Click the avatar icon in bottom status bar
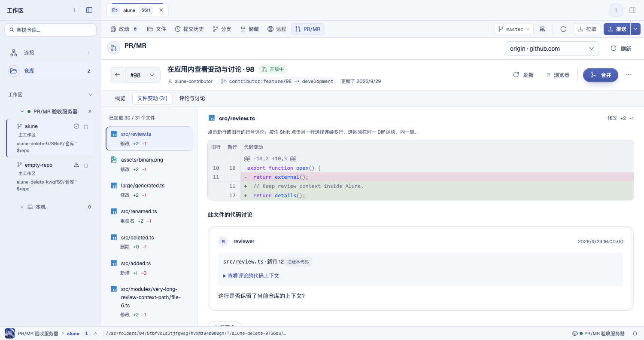Image resolution: width=644 pixels, height=340 pixels. point(10,333)
